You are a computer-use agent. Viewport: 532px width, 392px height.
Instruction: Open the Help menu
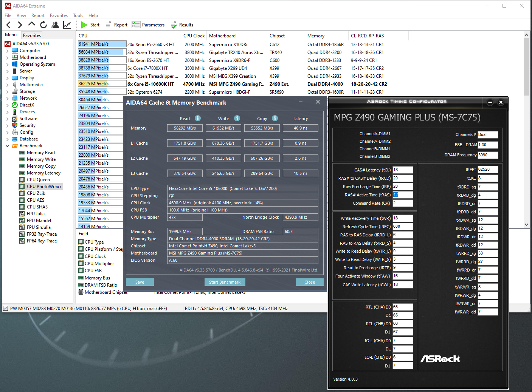93,15
